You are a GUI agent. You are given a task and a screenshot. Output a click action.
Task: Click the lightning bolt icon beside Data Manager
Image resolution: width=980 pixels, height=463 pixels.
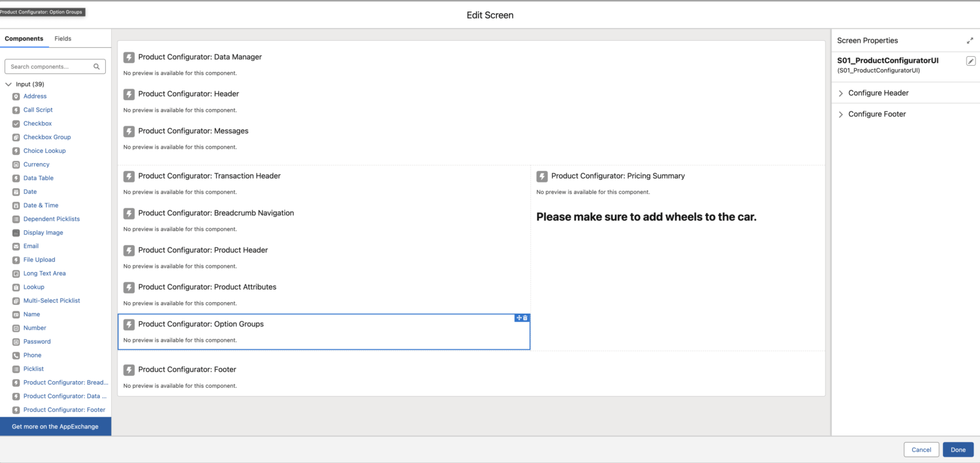click(x=129, y=57)
